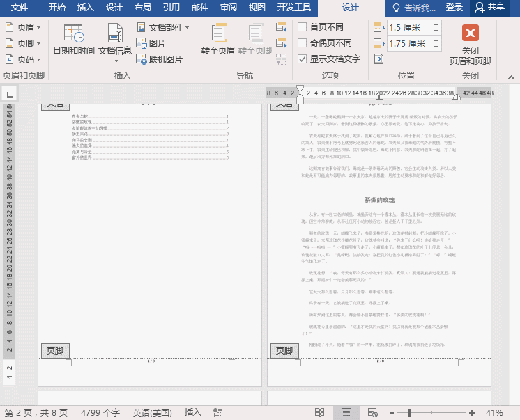This screenshot has height=420, width=520.
Task: Click the 4799 个字 word count
Action: [100, 413]
